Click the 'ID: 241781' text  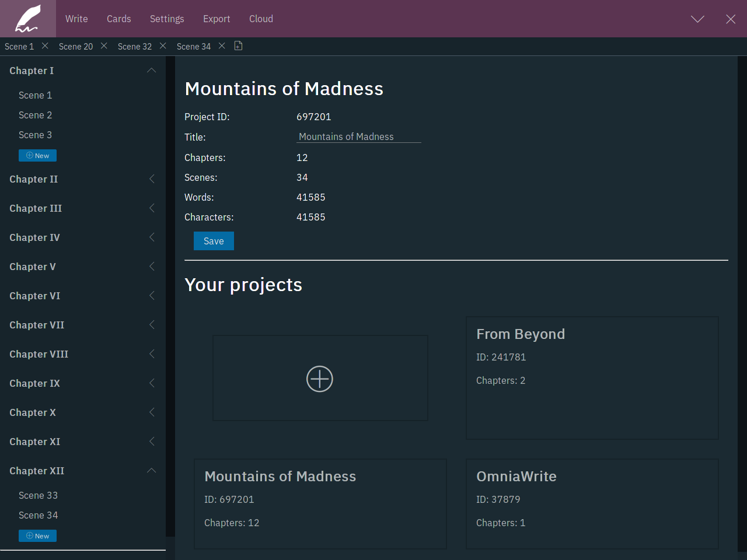(x=501, y=357)
